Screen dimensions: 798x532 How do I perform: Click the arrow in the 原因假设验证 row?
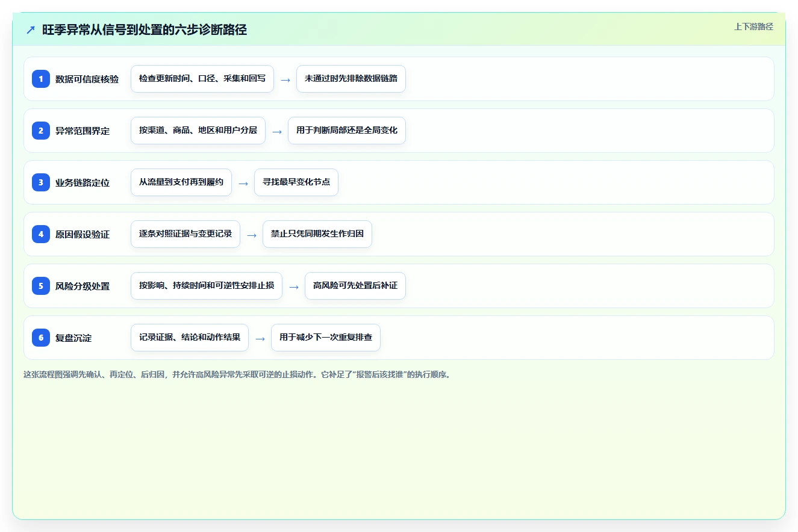252,235
